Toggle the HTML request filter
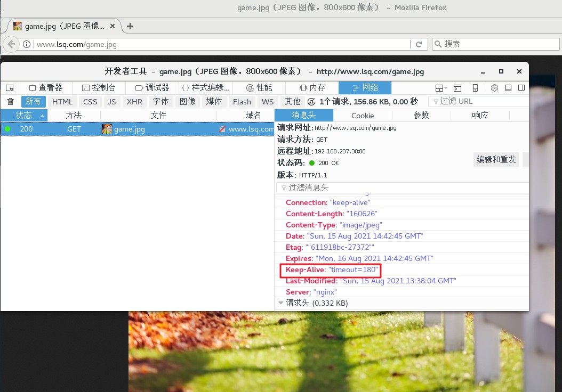The width and height of the screenshot is (562, 392). (62, 102)
